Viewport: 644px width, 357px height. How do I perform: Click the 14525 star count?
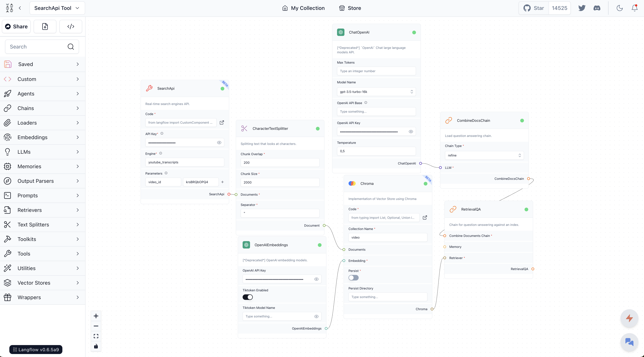[560, 8]
